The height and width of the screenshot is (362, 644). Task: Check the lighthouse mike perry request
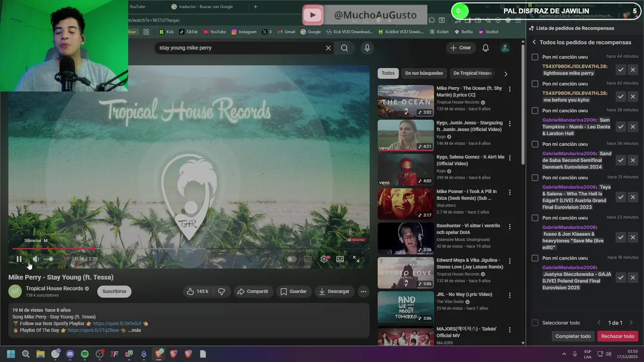click(535, 57)
